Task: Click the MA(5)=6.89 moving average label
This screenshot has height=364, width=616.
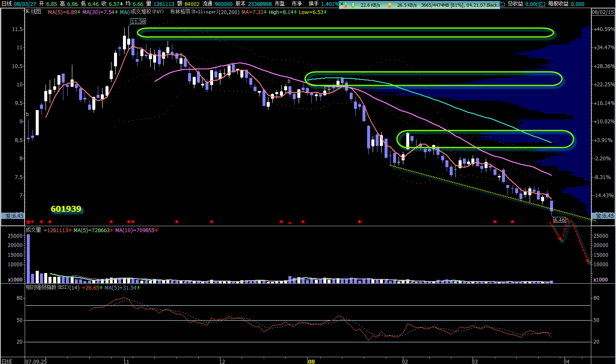Action: tap(63, 12)
